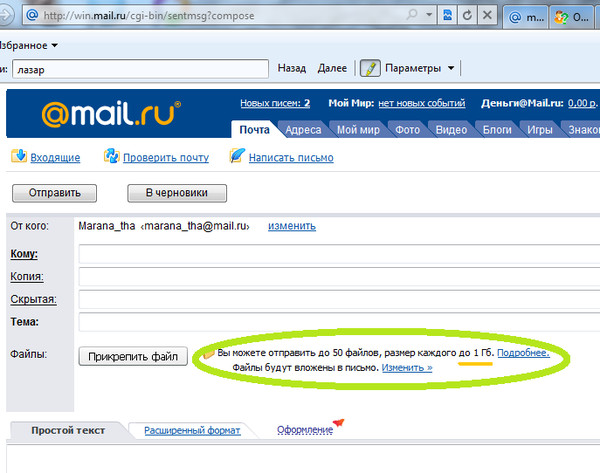Screen dimensions: 600x473
Task: Click the check mail arrows icon
Action: point(111,156)
